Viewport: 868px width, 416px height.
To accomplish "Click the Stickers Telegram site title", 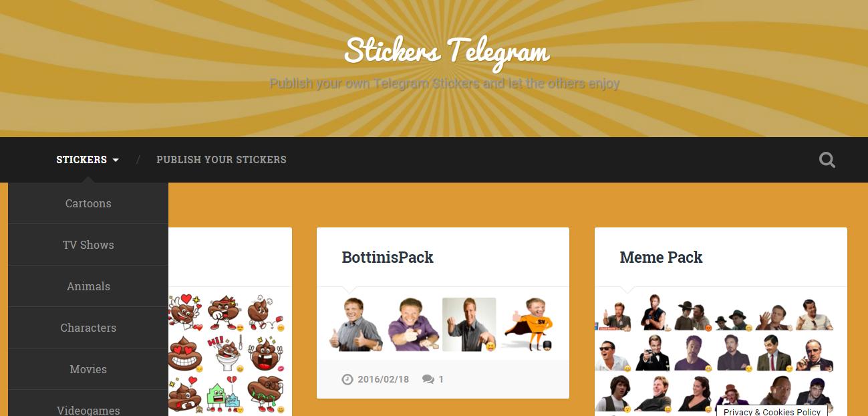I will point(446,51).
